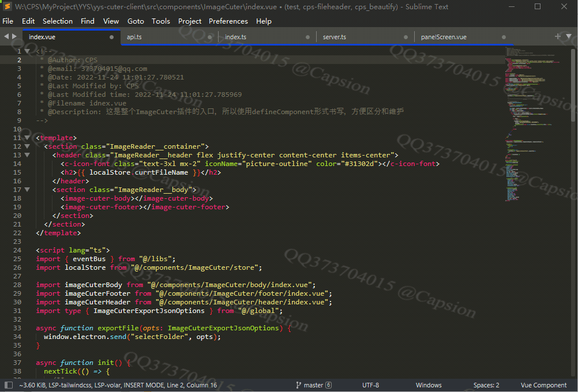Click line number 24 in gutter
578x392 pixels.
[x=17, y=250]
